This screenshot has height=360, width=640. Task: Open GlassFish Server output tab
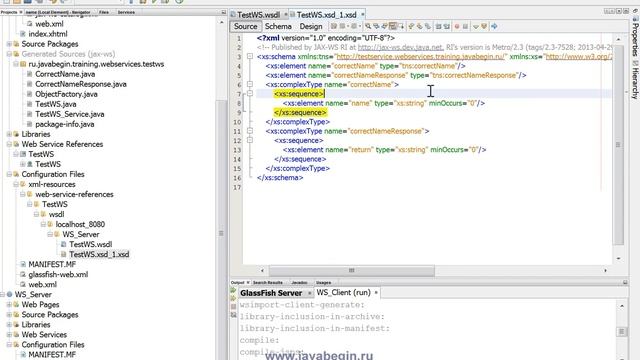pos(271,293)
